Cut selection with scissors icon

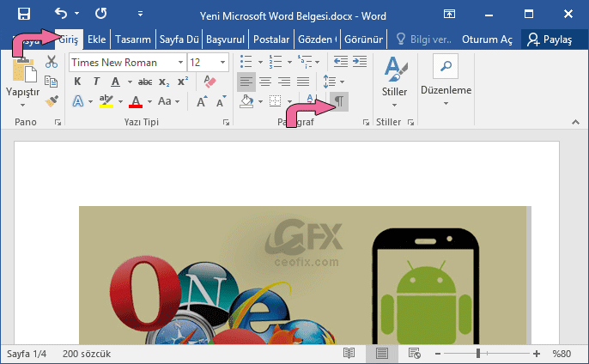[52, 62]
